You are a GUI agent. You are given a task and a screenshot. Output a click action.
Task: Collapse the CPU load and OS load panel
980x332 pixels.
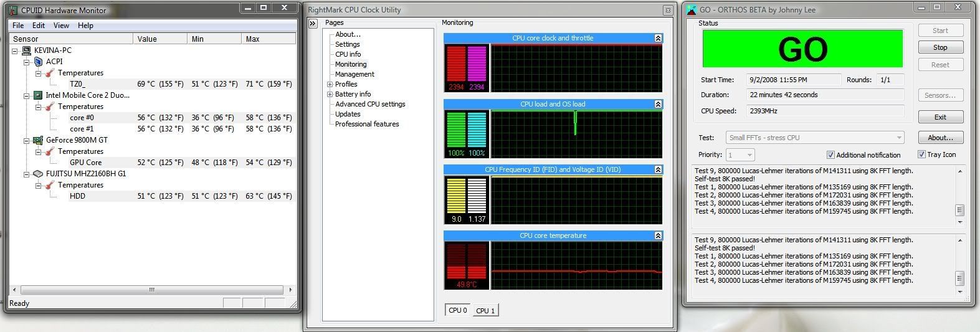pos(658,104)
